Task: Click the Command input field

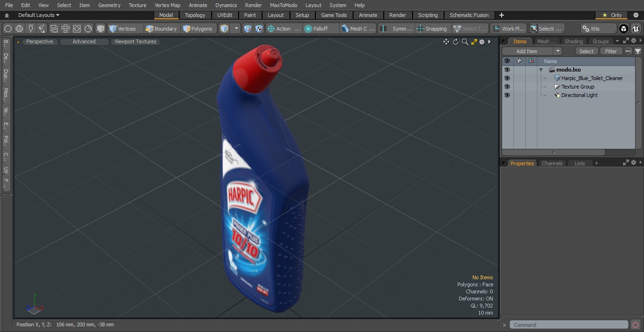Action: (569, 325)
